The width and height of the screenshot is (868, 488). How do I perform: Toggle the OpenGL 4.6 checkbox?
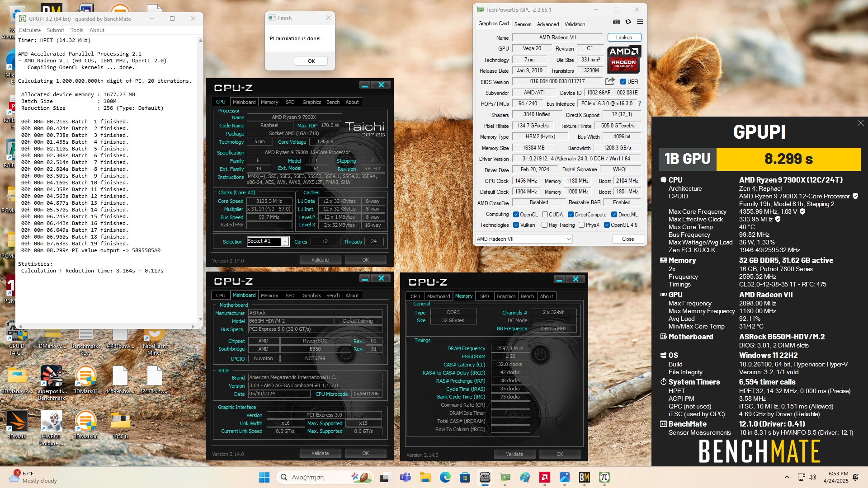point(607,225)
